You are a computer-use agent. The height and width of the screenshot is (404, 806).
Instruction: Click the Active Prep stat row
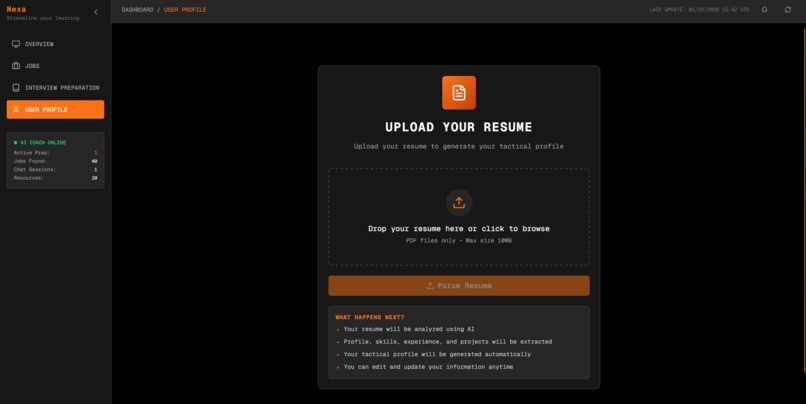(56, 153)
